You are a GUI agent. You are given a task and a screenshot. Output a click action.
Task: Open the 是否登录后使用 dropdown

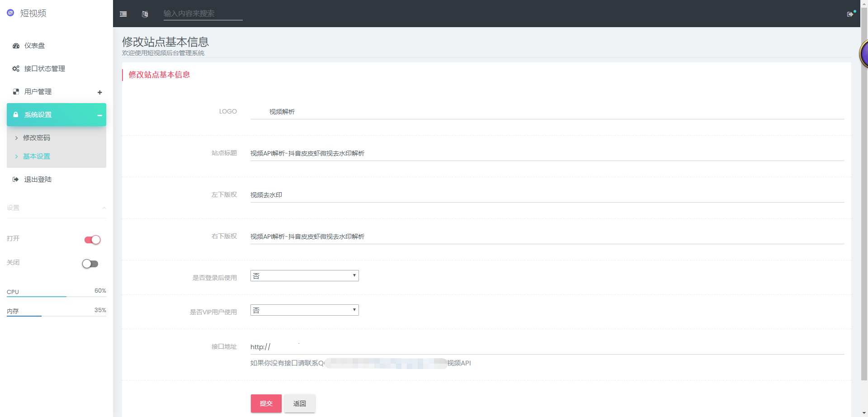pyautogui.click(x=304, y=276)
